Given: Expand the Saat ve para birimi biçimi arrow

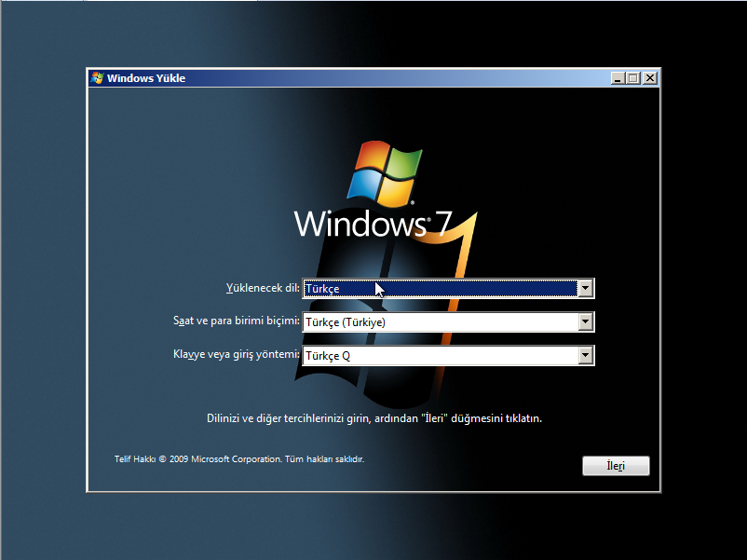Looking at the screenshot, I should pos(585,322).
